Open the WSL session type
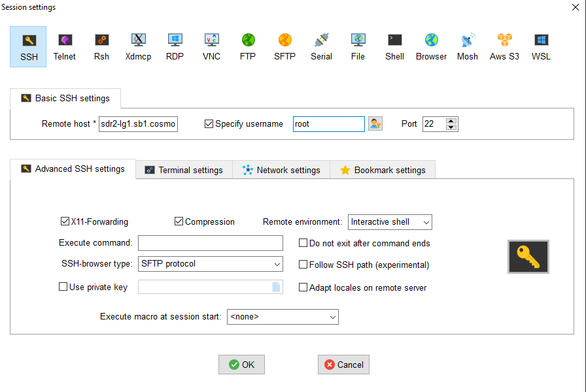The height and width of the screenshot is (392, 586). 541,46
